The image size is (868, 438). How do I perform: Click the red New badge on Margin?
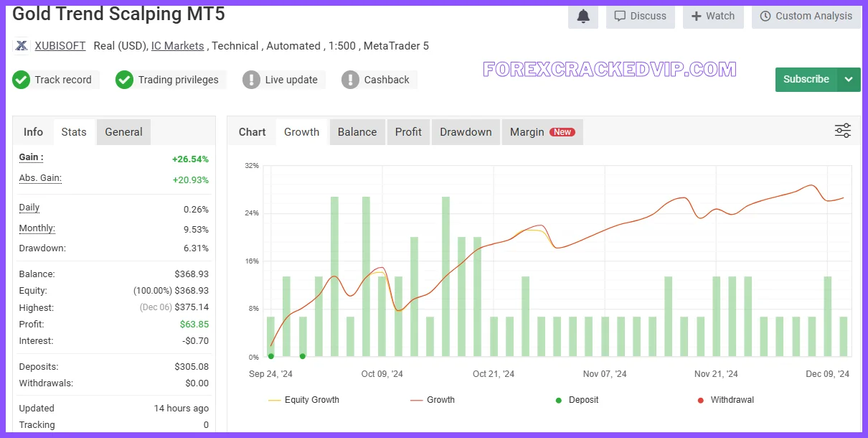(x=562, y=132)
